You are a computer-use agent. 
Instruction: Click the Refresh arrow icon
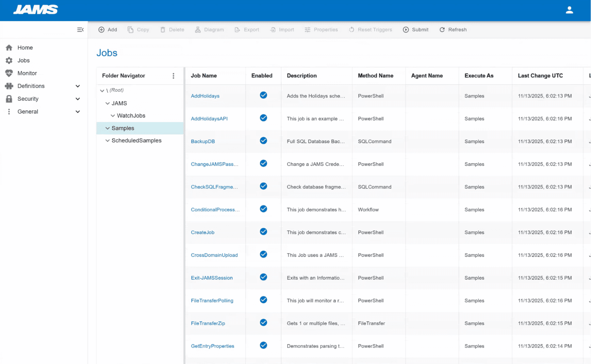click(x=442, y=30)
